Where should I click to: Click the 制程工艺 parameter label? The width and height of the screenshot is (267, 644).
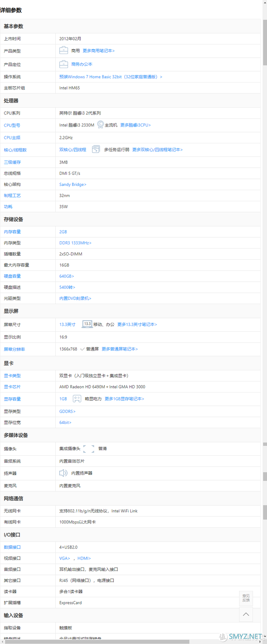point(13,196)
